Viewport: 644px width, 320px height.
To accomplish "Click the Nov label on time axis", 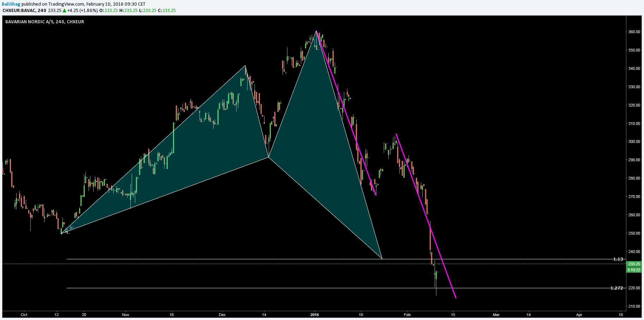I will click(x=125, y=314).
